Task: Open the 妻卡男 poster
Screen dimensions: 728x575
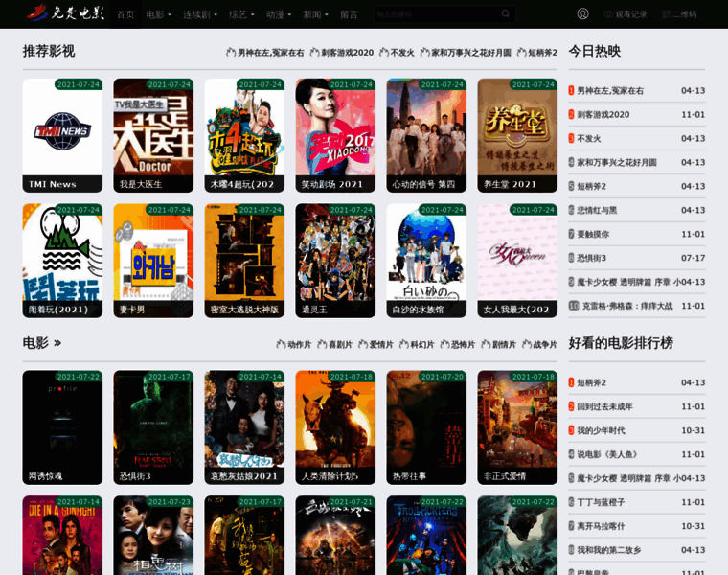Action: 153,261
